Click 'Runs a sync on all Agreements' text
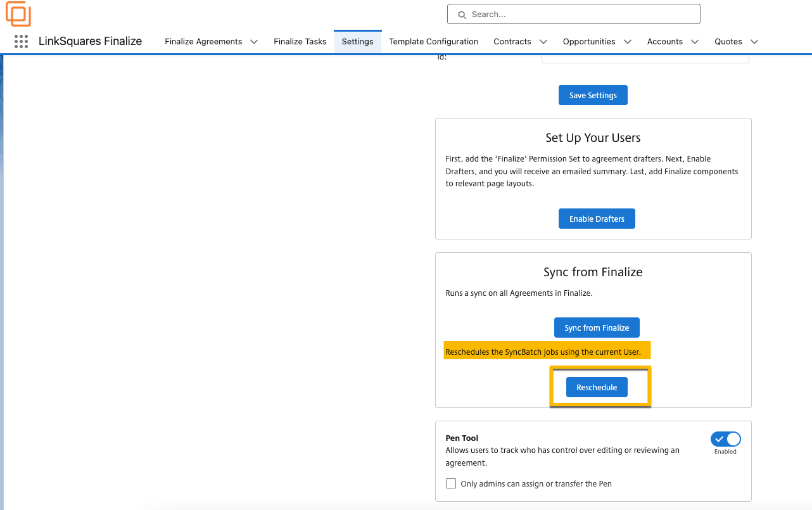Viewport: 812px width, 510px height. (x=519, y=293)
